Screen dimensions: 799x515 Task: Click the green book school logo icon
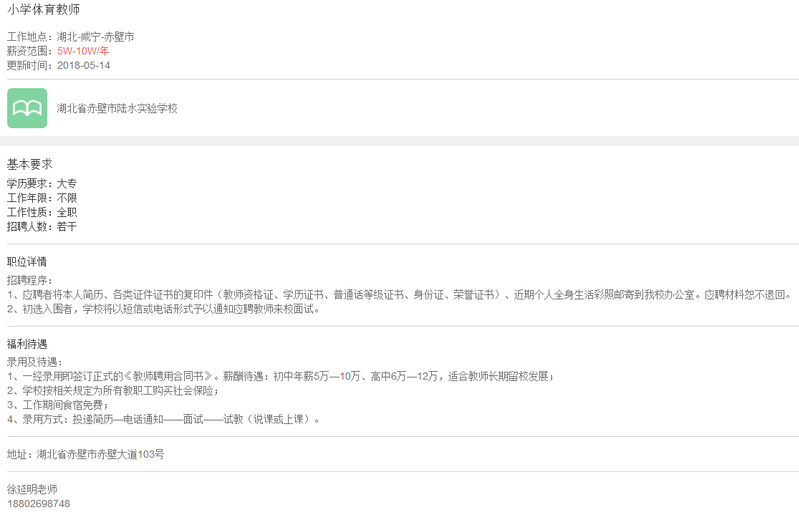click(x=27, y=108)
